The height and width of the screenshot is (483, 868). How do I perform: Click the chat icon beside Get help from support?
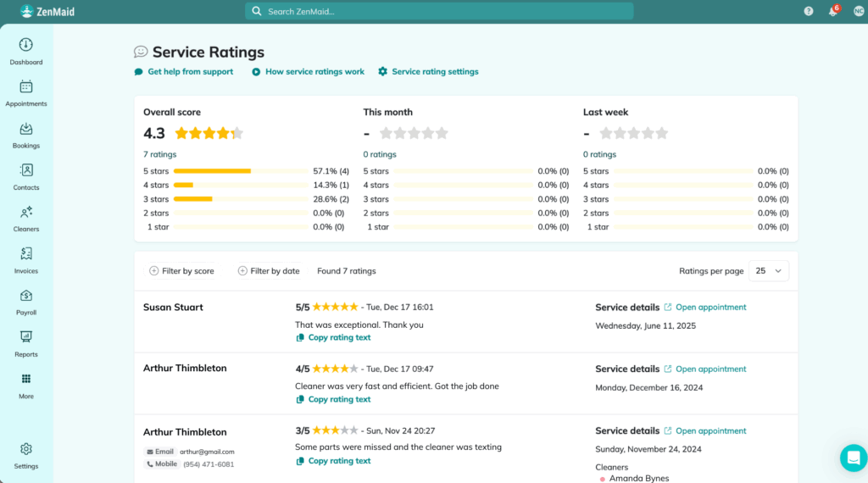point(138,72)
